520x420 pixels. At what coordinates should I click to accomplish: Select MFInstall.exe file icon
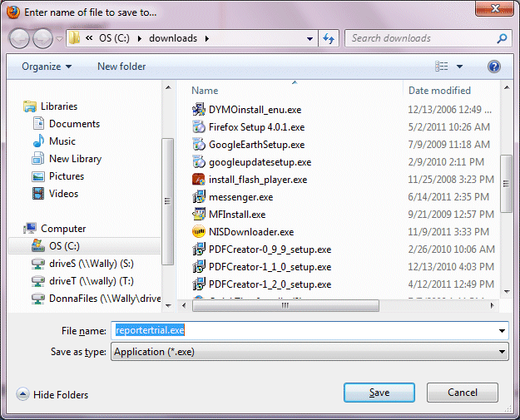pos(199,215)
